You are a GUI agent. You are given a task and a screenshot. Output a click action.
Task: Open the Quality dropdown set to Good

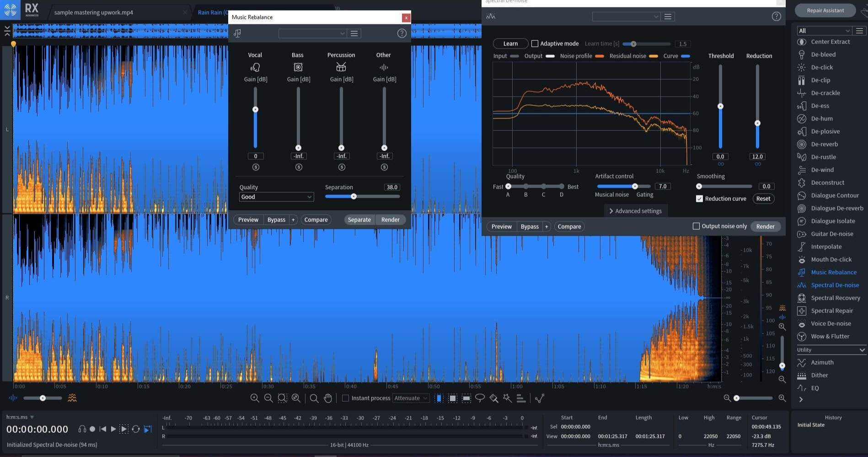click(276, 197)
